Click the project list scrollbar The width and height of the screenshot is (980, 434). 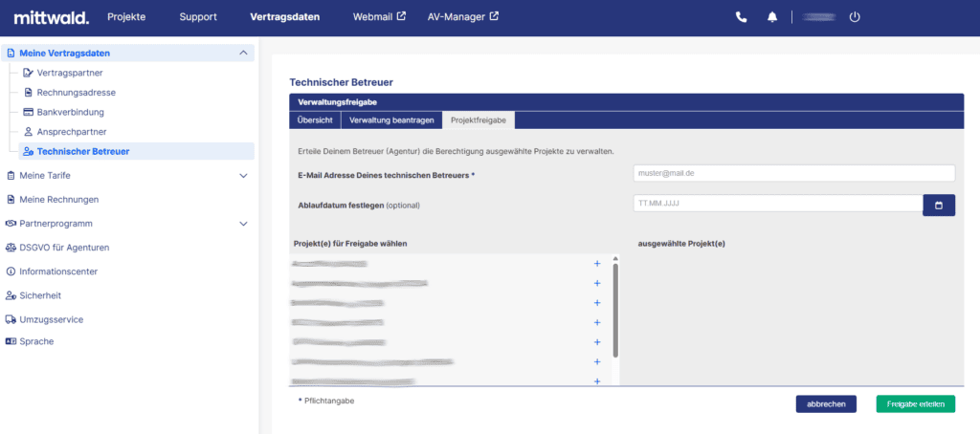tap(615, 310)
